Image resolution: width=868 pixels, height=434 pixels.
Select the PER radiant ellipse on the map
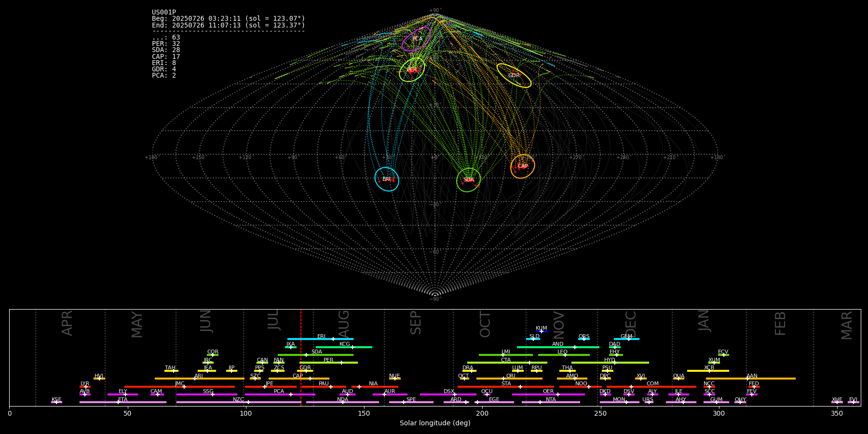tap(412, 70)
